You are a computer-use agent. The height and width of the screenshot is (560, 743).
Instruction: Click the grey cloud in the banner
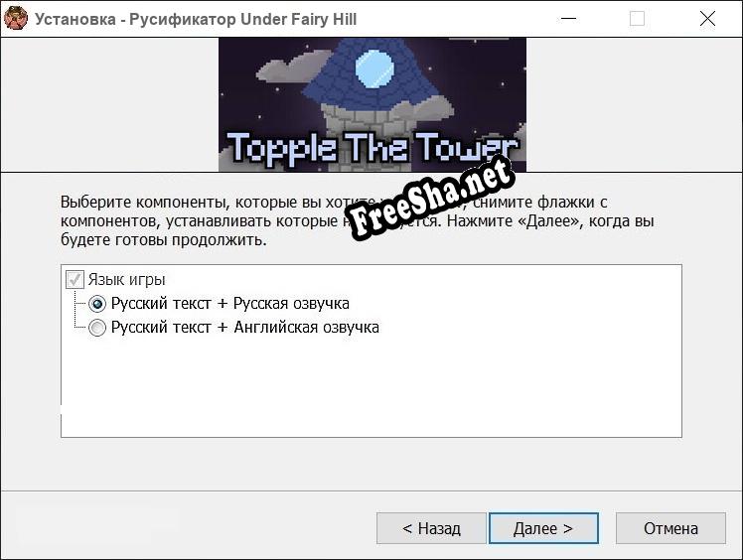click(x=290, y=67)
